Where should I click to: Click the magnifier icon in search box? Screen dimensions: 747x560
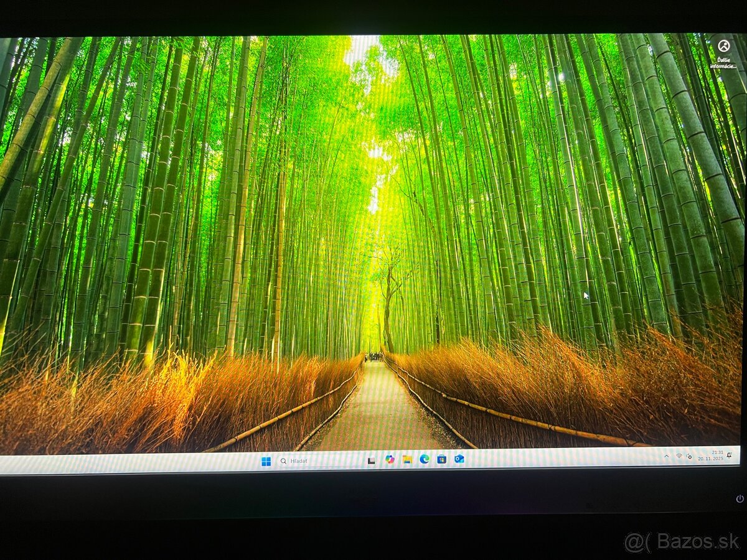(x=284, y=461)
